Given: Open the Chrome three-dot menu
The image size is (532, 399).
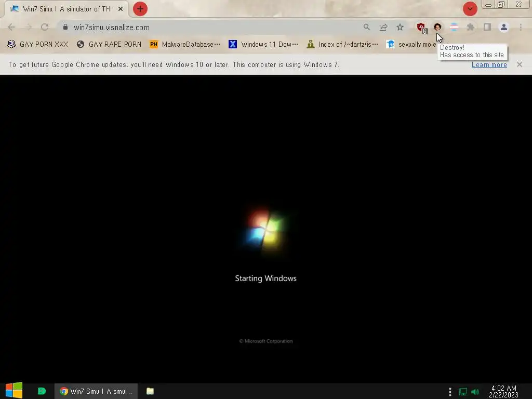Looking at the screenshot, I should point(521,27).
